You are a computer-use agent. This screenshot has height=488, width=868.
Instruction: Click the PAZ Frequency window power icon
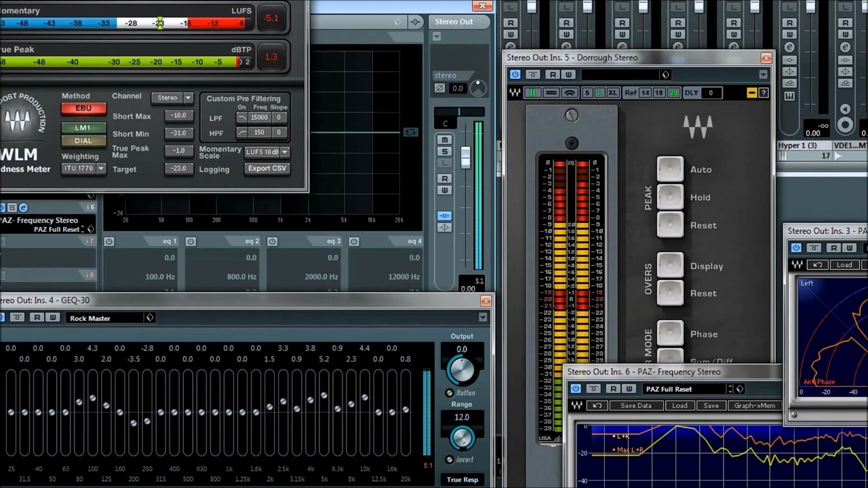click(x=576, y=389)
